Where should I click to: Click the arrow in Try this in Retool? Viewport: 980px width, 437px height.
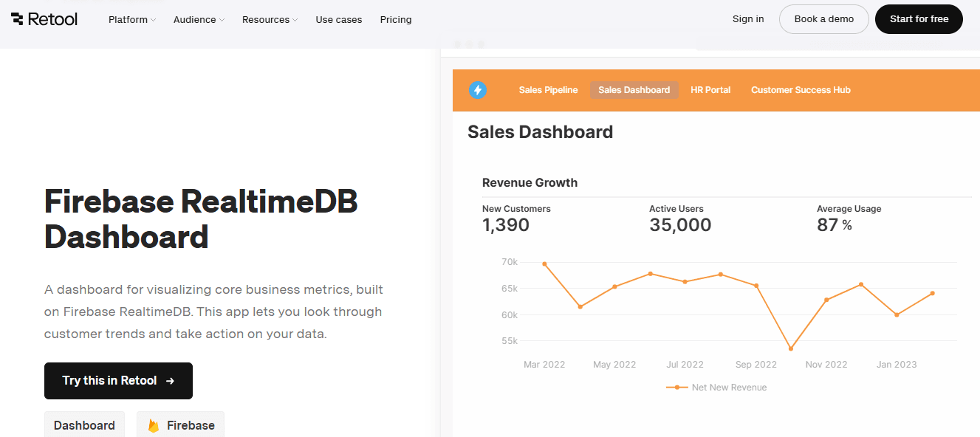tap(170, 381)
